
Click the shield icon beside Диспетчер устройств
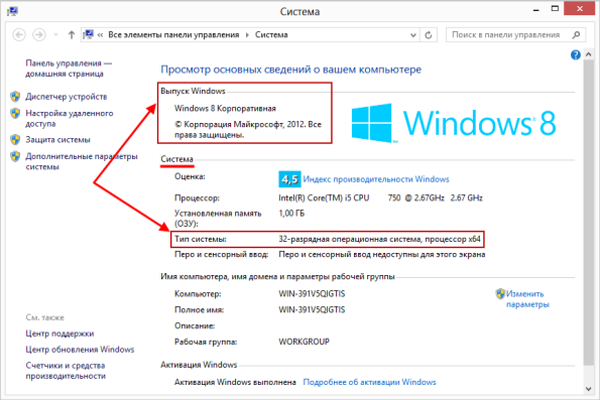coord(15,98)
